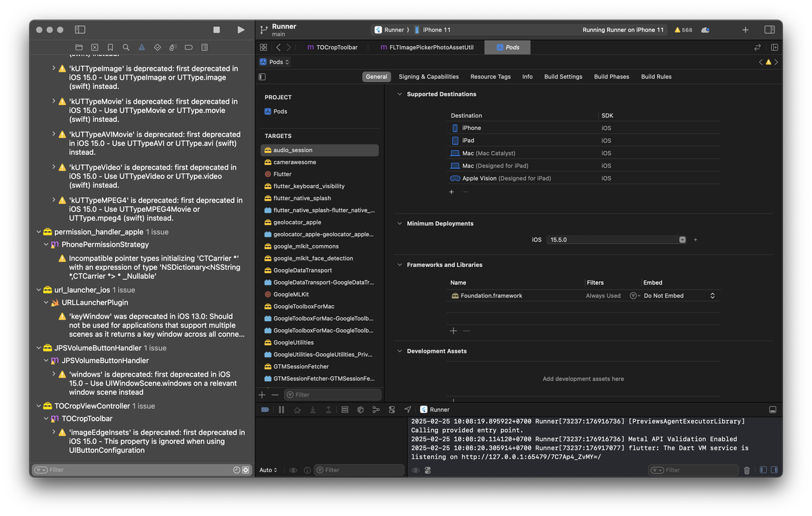Image resolution: width=812 pixels, height=516 pixels.
Task: Add editor on right
Action: (775, 47)
